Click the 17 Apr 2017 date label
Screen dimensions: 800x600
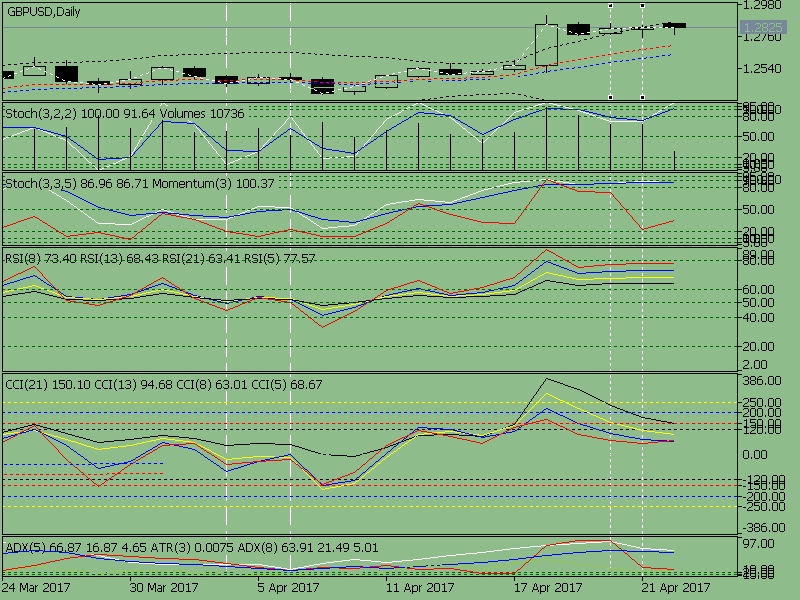tap(548, 588)
